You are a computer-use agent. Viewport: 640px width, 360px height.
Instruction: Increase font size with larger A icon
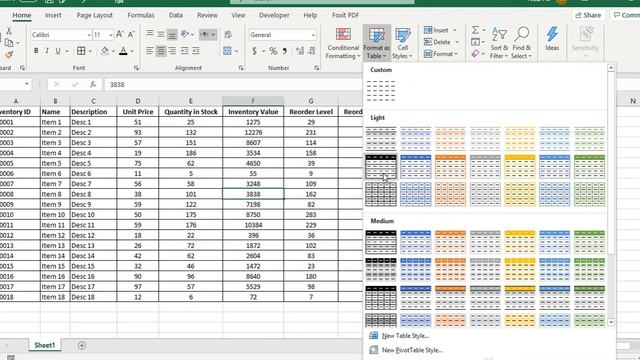click(120, 35)
